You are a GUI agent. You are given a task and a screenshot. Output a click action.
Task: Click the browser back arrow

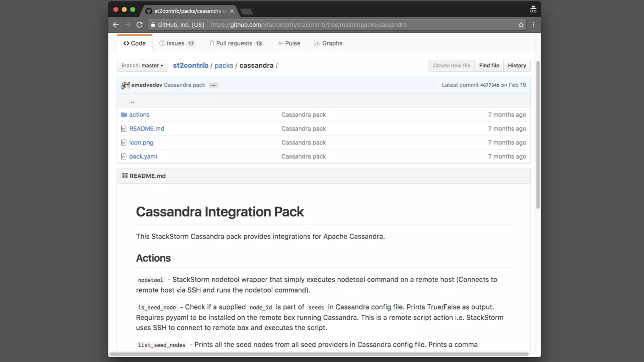[116, 25]
